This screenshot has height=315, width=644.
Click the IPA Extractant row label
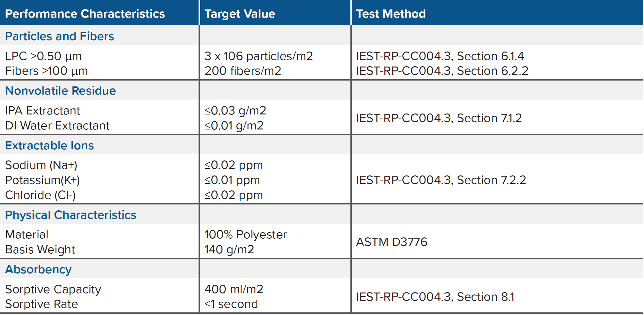[42, 111]
